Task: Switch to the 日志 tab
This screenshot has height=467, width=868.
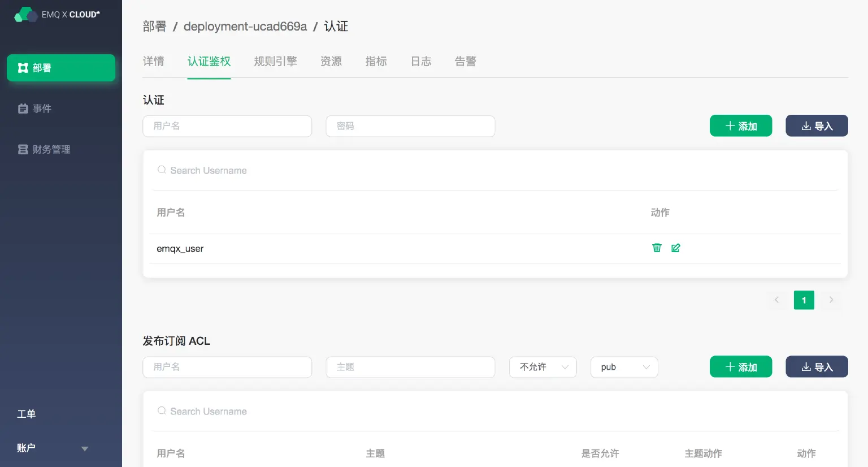Action: coord(420,61)
